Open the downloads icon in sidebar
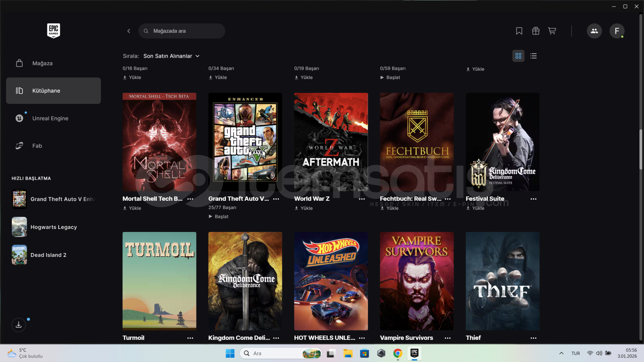Image resolution: width=644 pixels, height=362 pixels. point(19,325)
